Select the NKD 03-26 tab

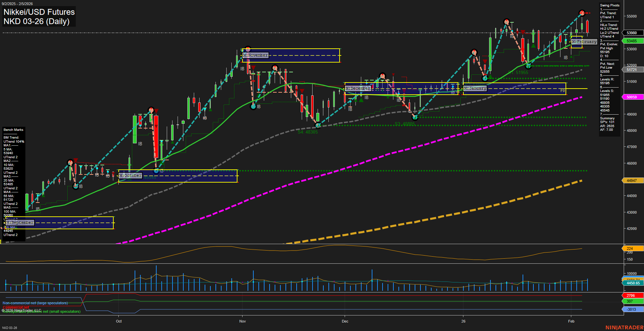[x=10, y=328]
